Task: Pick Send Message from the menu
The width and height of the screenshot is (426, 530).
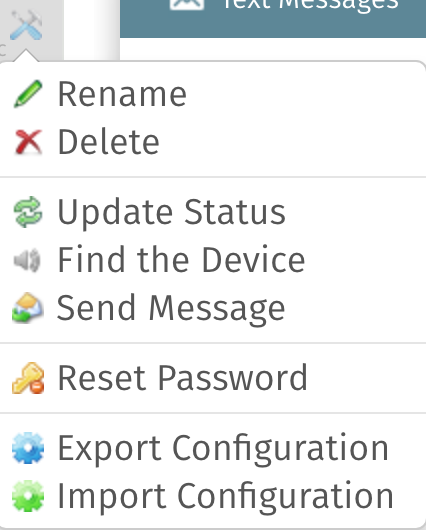Action: (x=213, y=308)
